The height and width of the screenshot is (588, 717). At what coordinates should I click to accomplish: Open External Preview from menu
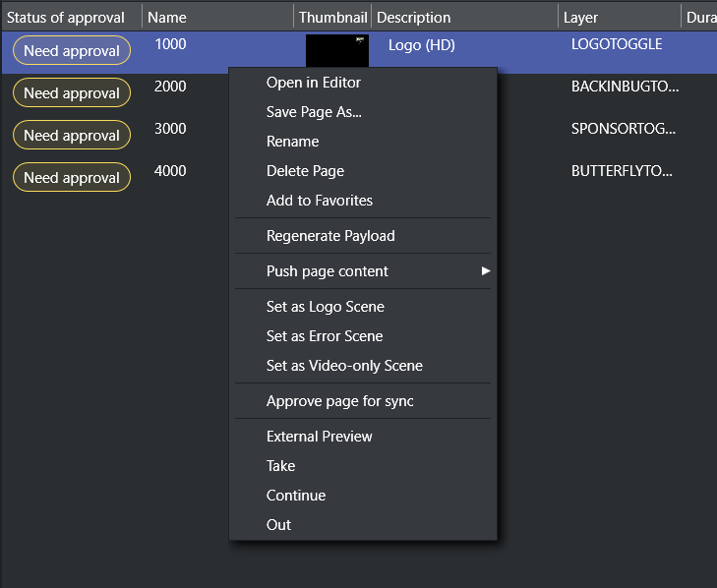[x=319, y=437]
